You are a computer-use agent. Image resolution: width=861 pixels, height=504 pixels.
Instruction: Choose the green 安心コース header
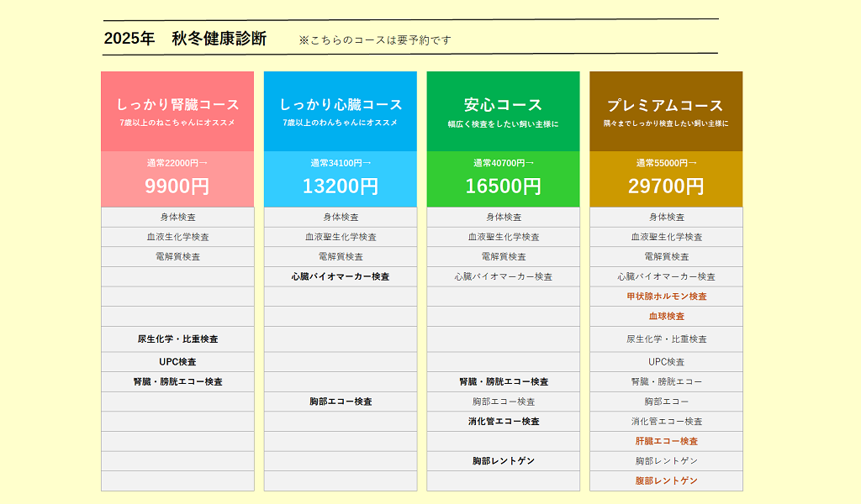503,111
